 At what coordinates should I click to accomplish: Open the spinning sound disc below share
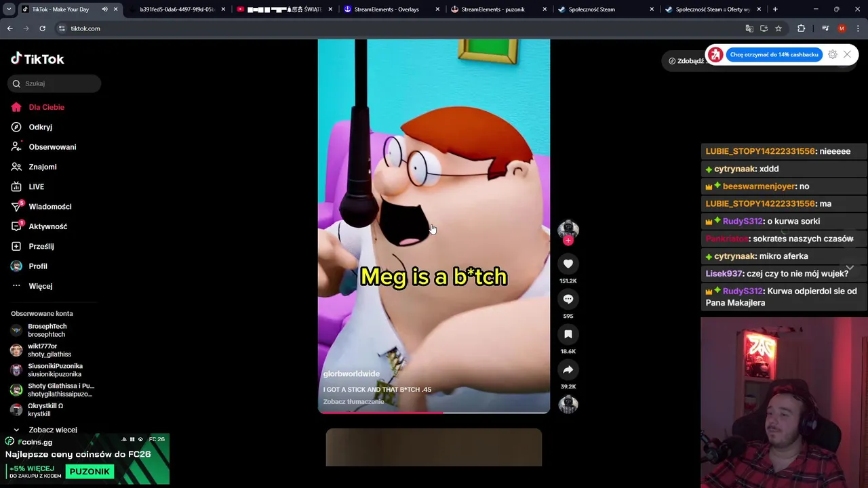click(x=568, y=404)
